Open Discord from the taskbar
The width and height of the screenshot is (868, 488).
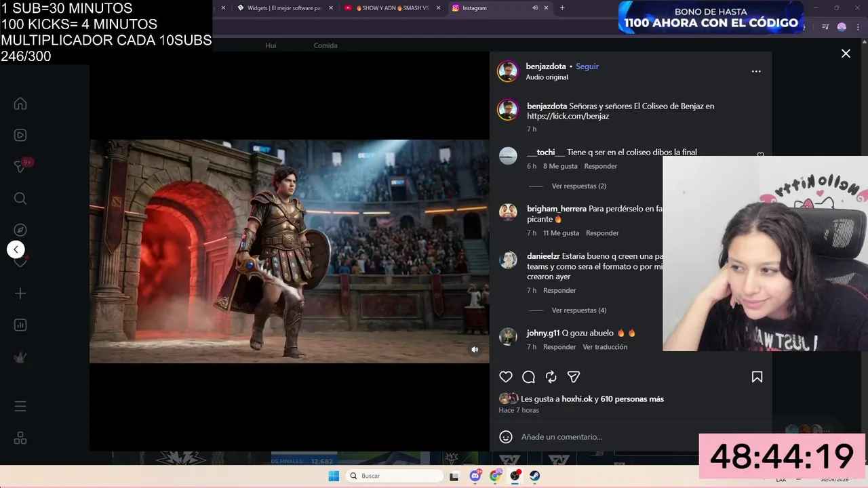coord(476,476)
